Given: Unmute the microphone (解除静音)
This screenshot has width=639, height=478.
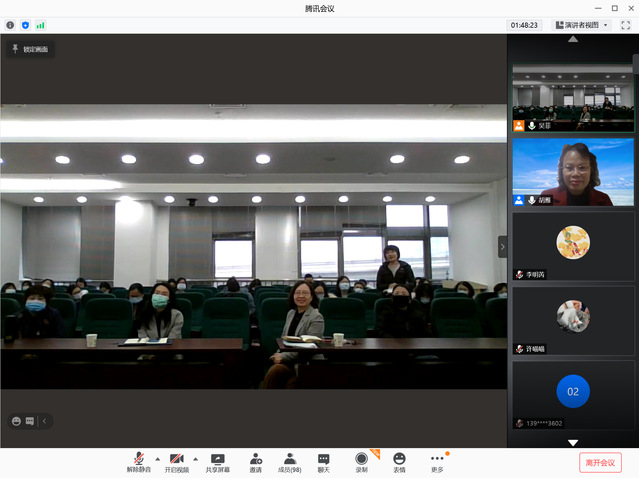Looking at the screenshot, I should 137,461.
